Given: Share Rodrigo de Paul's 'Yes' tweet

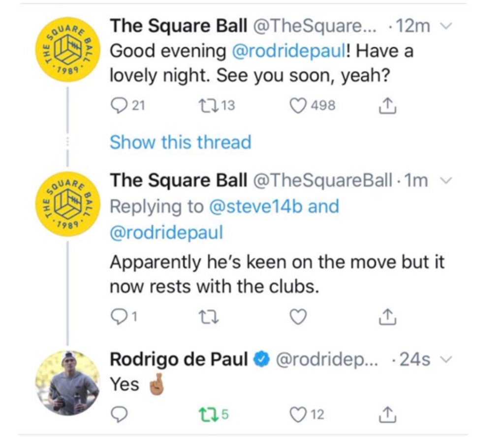Looking at the screenshot, I should tap(386, 415).
